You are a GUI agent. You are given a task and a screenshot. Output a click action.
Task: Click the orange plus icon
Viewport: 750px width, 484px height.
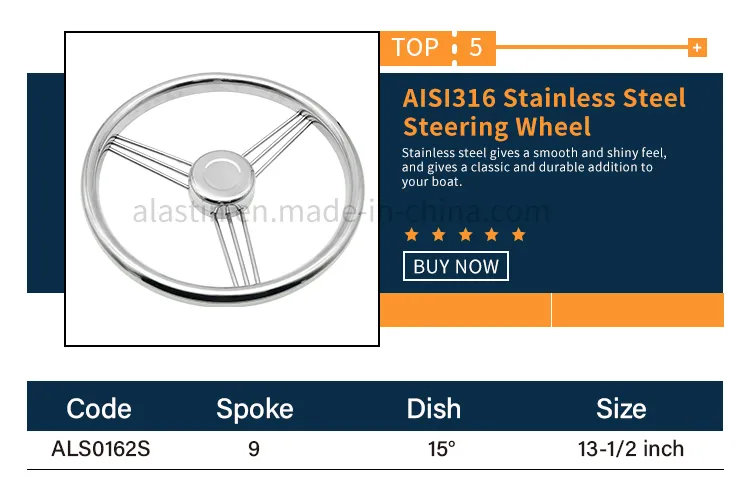tap(697, 47)
